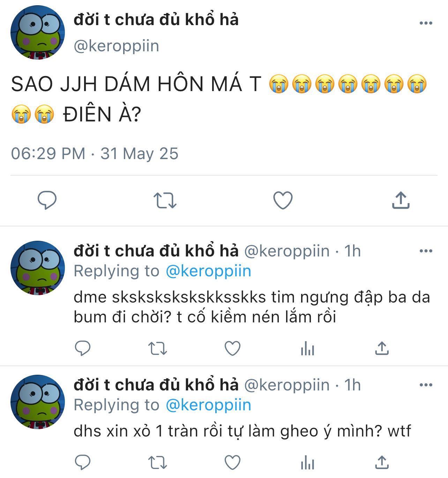
Task: Open the frog profile picture on main tweet
Action: coord(38,32)
